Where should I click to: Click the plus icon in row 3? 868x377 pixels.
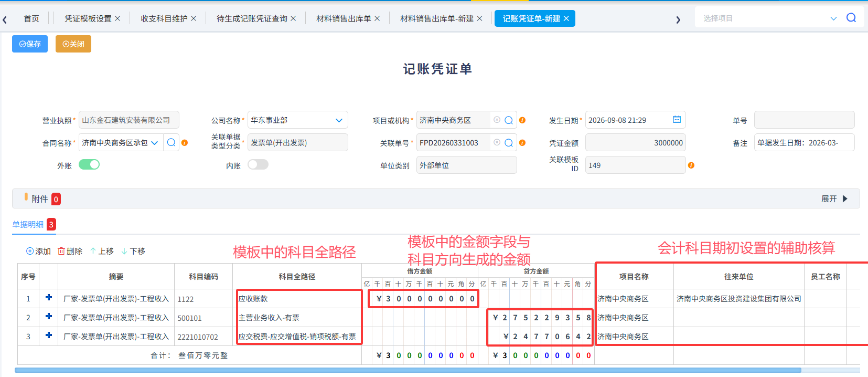pos(49,335)
